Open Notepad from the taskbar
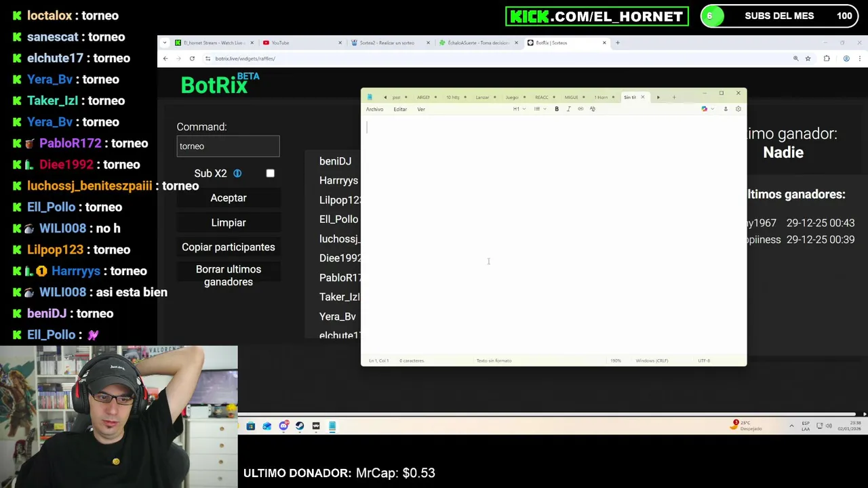 click(332, 426)
